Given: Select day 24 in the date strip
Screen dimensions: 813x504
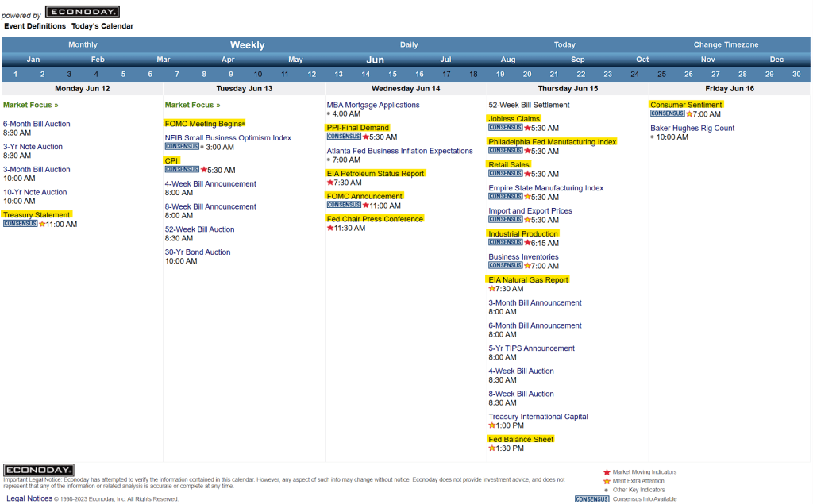Looking at the screenshot, I should 634,74.
